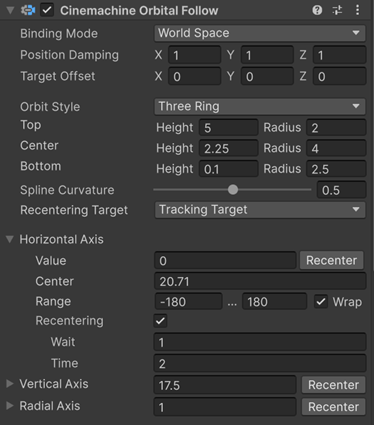Click the Spline Curvature label
The image size is (374, 425).
(x=67, y=190)
